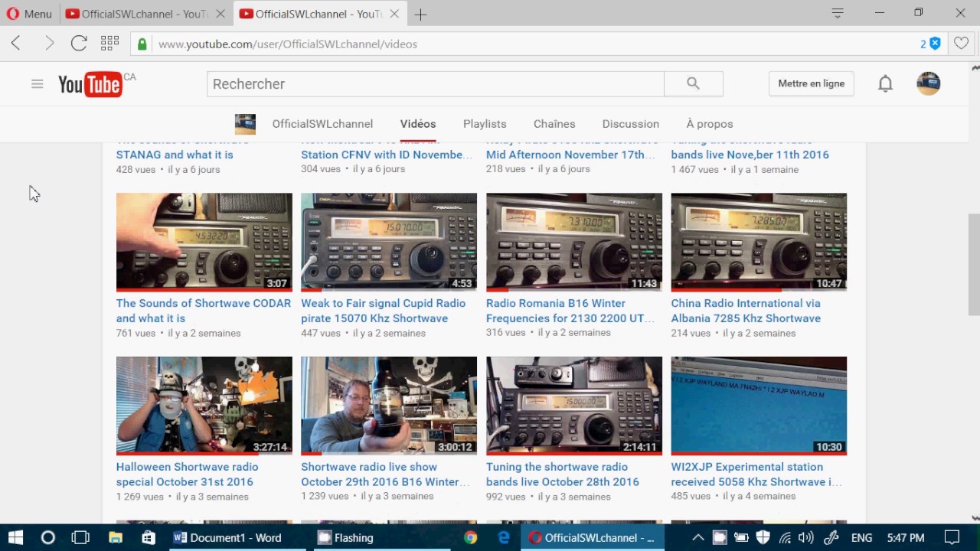The image size is (980, 551).
Task: Close the active OfficialSWLchannel tab
Action: [395, 14]
